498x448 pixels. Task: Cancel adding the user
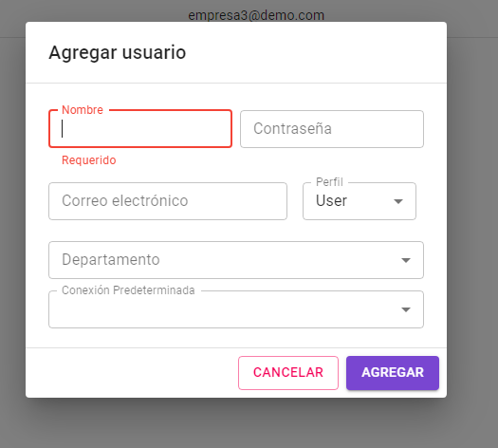point(288,373)
